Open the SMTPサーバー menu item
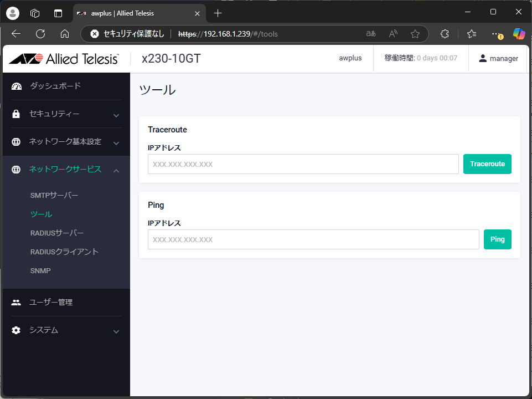Image resolution: width=532 pixels, height=399 pixels. (x=54, y=196)
